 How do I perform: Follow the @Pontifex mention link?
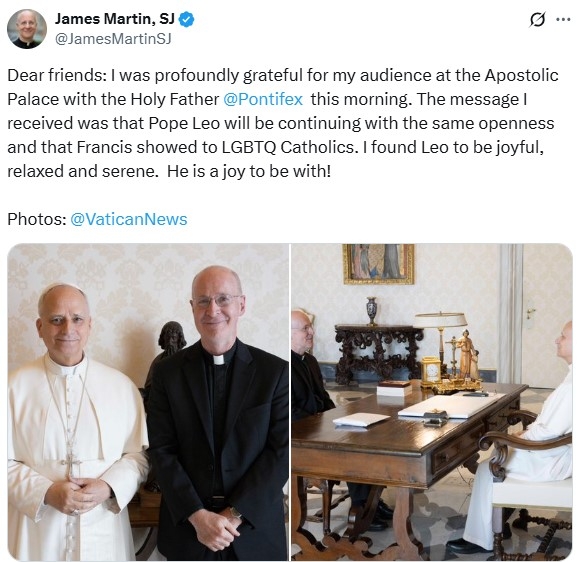[x=263, y=99]
